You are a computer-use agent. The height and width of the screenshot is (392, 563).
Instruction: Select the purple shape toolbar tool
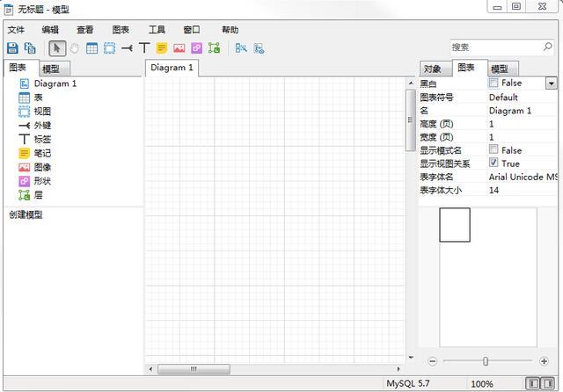pyautogui.click(x=196, y=48)
